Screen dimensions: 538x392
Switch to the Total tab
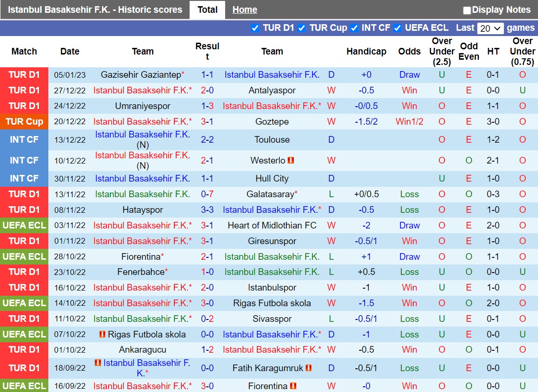207,9
